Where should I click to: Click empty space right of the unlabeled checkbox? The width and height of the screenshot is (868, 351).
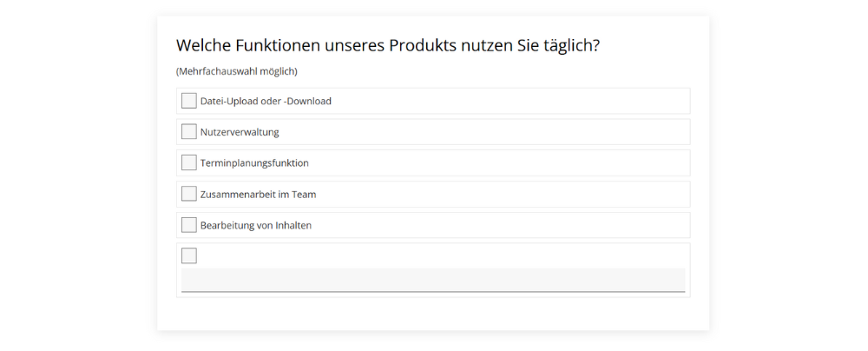coord(434,255)
